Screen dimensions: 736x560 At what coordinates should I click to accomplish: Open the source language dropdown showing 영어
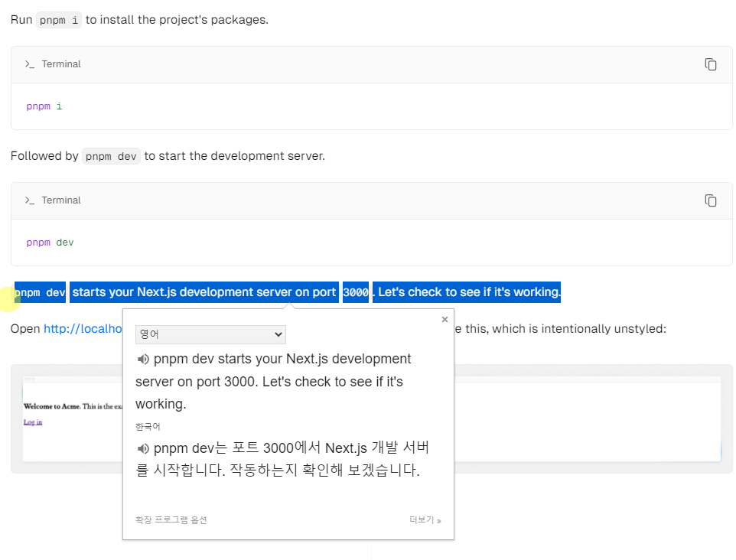[x=210, y=334]
